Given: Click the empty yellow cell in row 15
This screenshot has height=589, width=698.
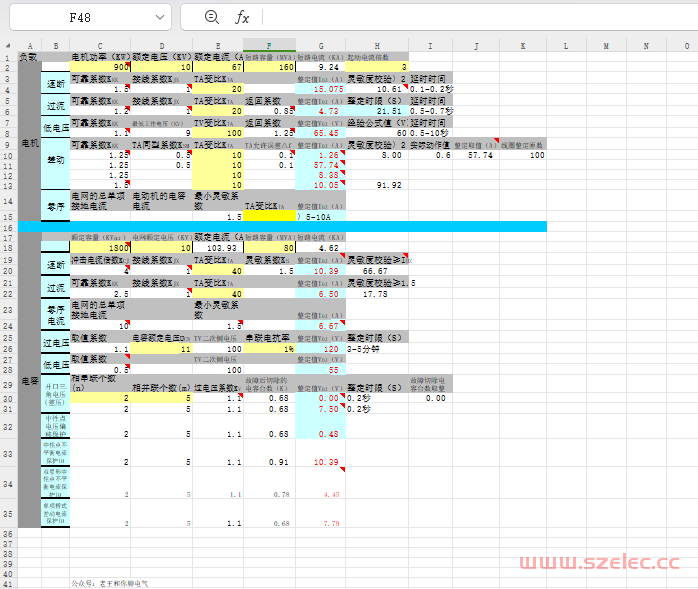Looking at the screenshot, I should (269, 216).
